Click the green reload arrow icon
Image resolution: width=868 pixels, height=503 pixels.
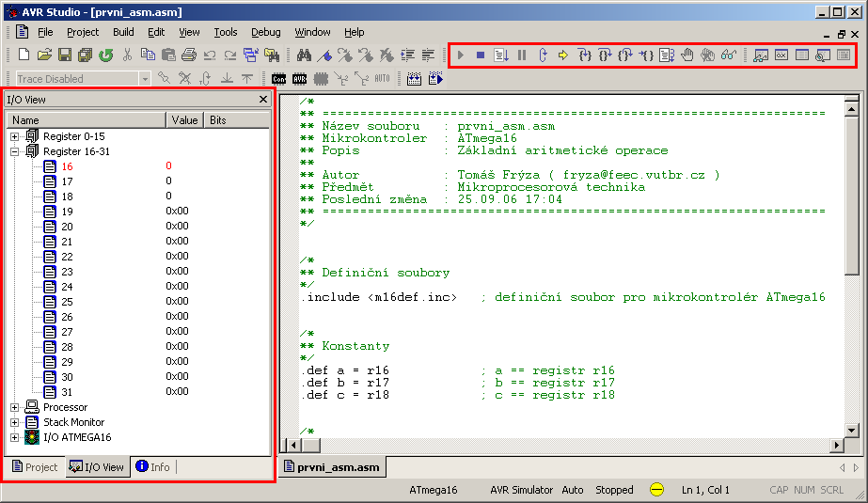click(x=105, y=55)
